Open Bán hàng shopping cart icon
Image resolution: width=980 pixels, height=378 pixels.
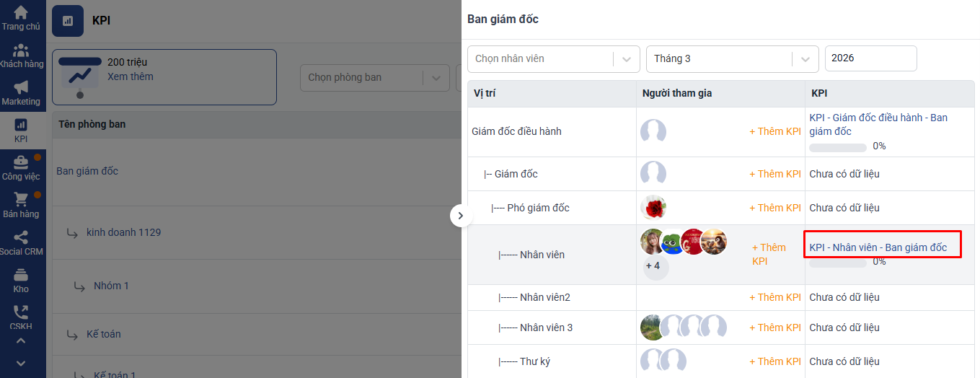point(21,201)
